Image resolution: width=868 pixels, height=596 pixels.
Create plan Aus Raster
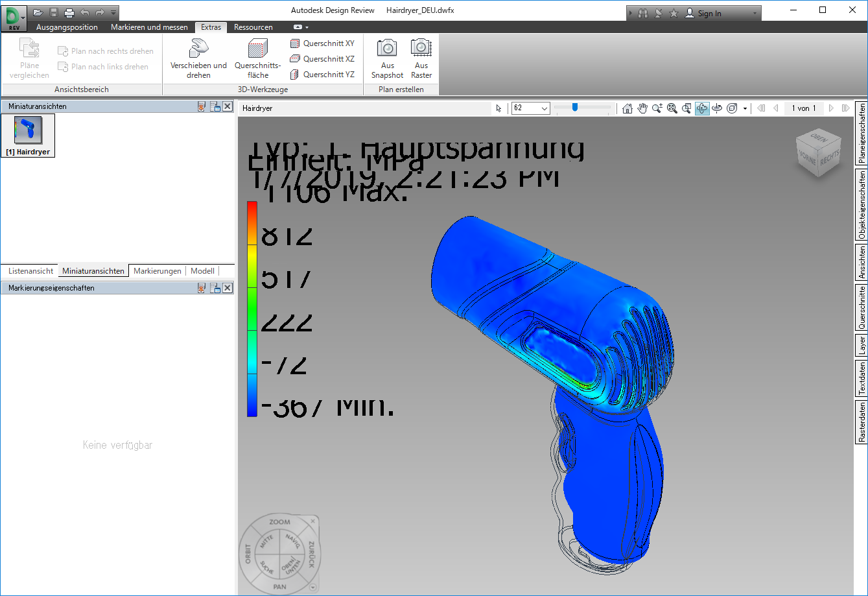(x=421, y=58)
